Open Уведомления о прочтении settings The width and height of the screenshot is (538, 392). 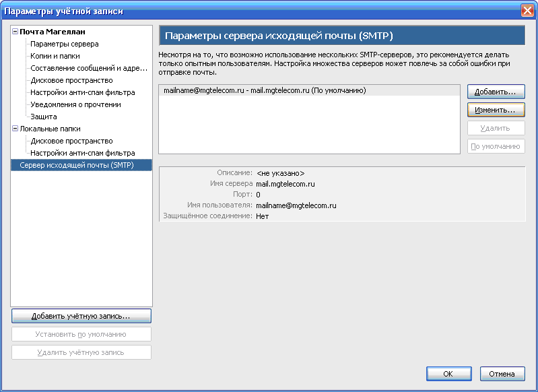75,104
